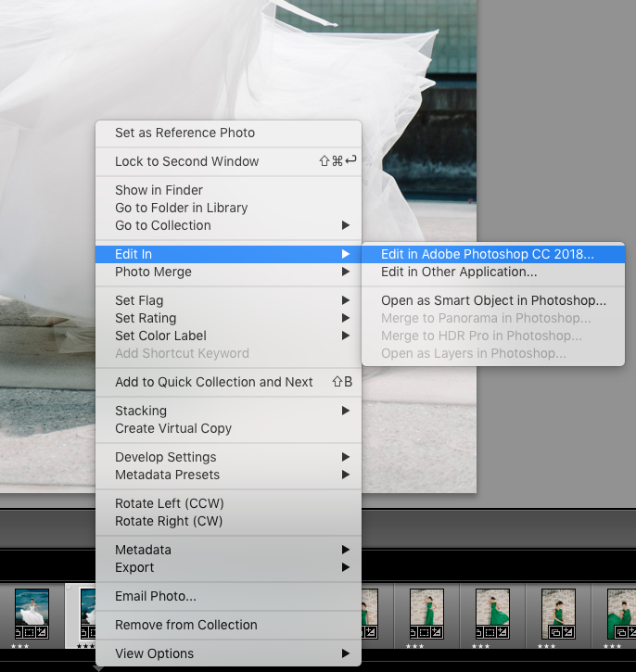Open the Develop Settings submenu
Image resolution: width=636 pixels, height=672 pixels.
pyautogui.click(x=228, y=457)
